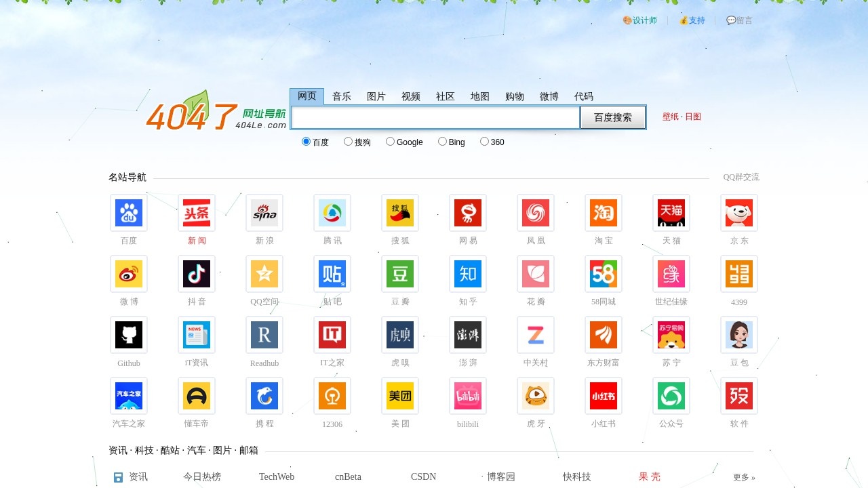
Task: Open the 东方财富 icon
Action: tap(604, 335)
